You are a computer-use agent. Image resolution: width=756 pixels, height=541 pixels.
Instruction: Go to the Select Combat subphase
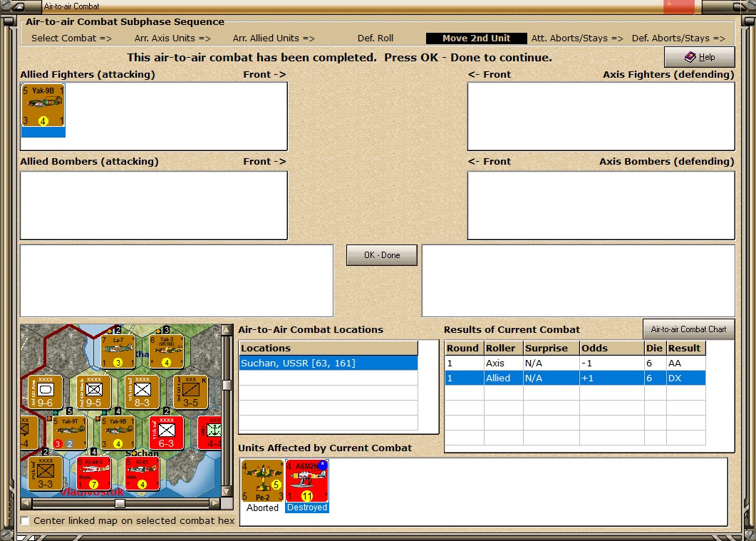71,38
